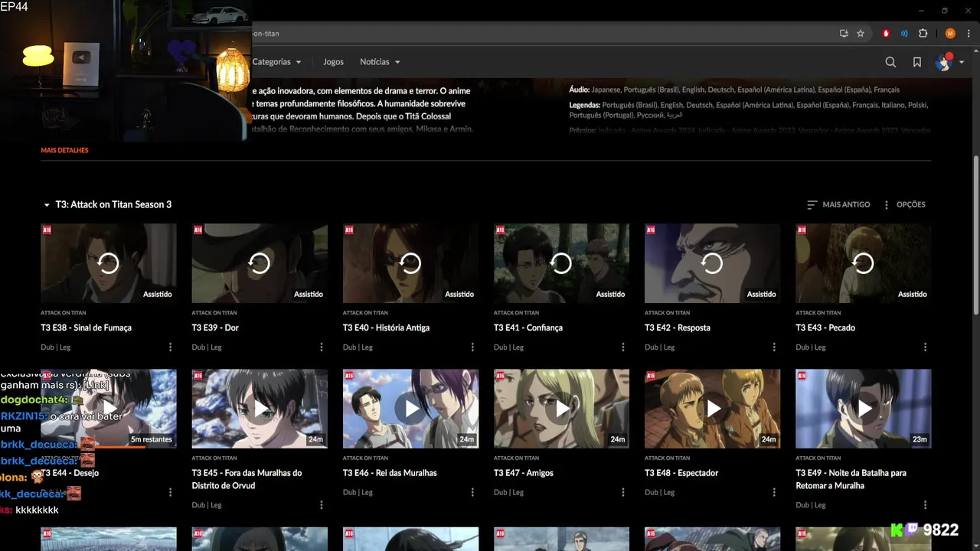Open more options for E42 Resposta
Viewport: 980px width, 551px height.
774,347
